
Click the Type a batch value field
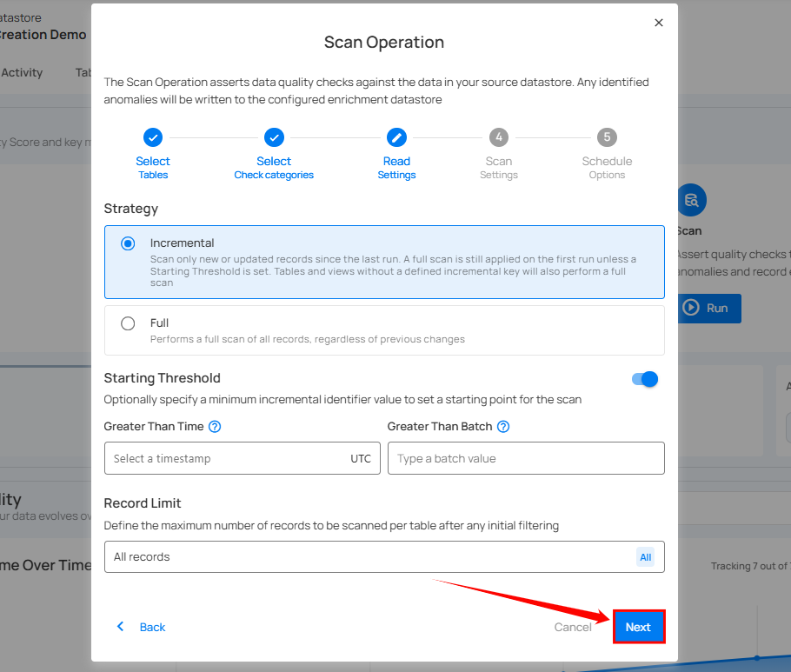click(525, 458)
